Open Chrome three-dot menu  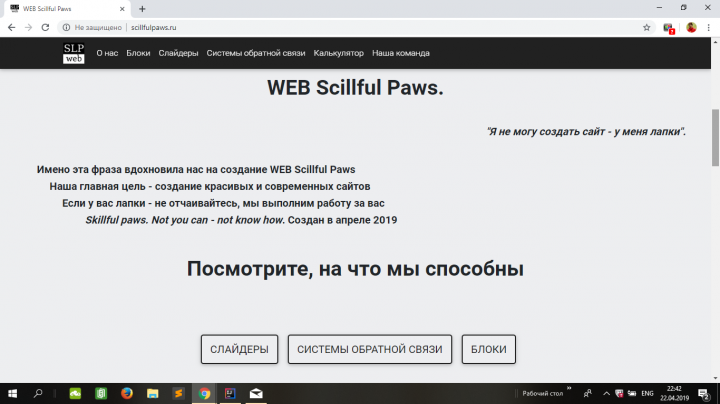click(709, 28)
